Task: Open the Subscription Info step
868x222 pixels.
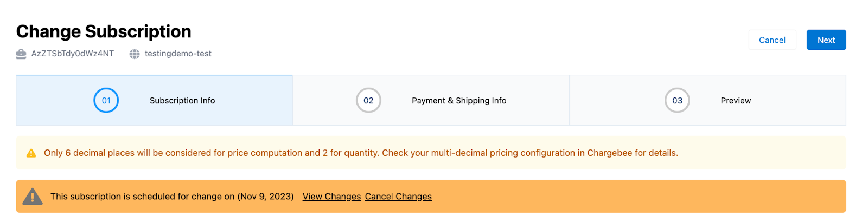Action: pos(182,101)
